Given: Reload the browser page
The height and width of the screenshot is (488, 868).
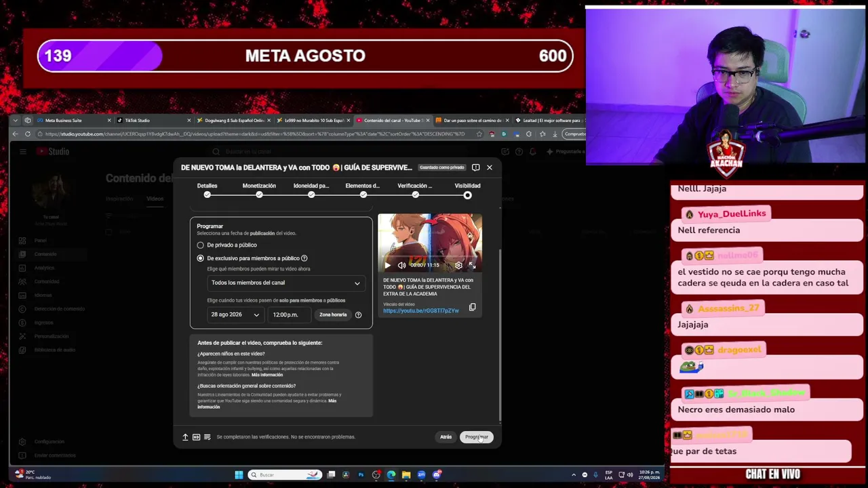Looking at the screenshot, I should [x=28, y=134].
